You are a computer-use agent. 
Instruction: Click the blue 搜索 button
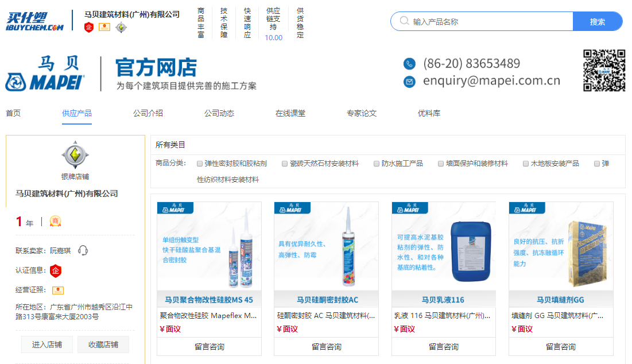point(598,21)
